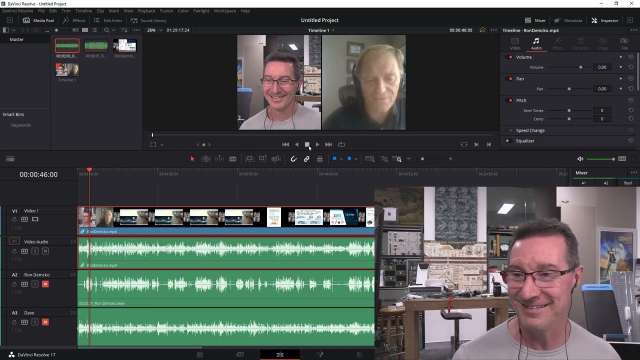Viewport: 640px width, 360px height.
Task: Click the full extent zoom icon
Action: (x=369, y=159)
